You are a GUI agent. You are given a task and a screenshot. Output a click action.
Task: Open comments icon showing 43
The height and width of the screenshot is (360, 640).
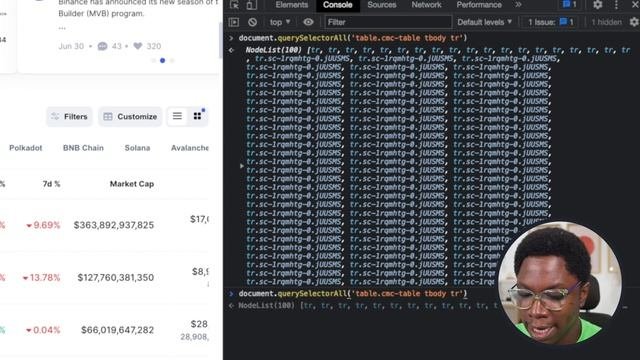pyautogui.click(x=102, y=46)
